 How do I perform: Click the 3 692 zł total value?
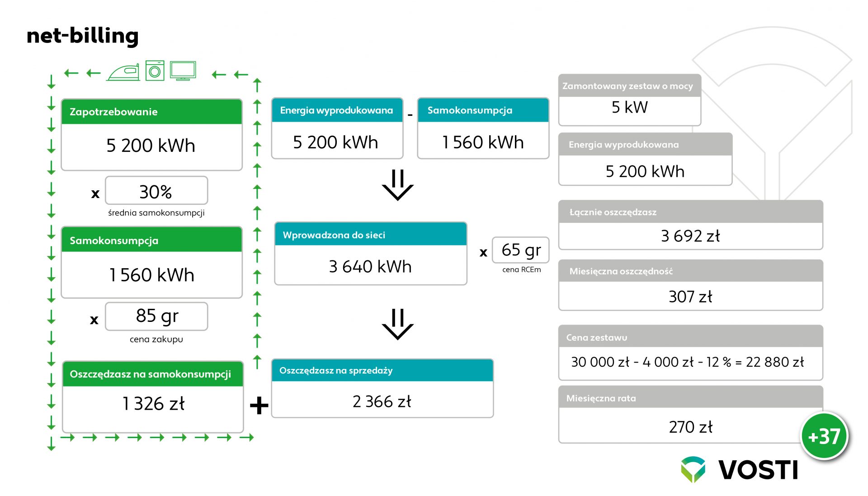coord(690,236)
